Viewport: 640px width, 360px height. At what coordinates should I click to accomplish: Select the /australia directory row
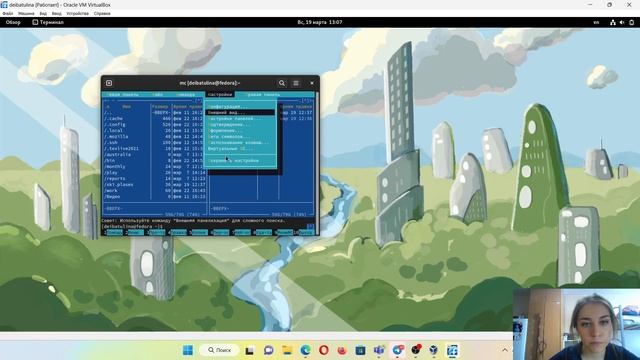click(x=155, y=155)
